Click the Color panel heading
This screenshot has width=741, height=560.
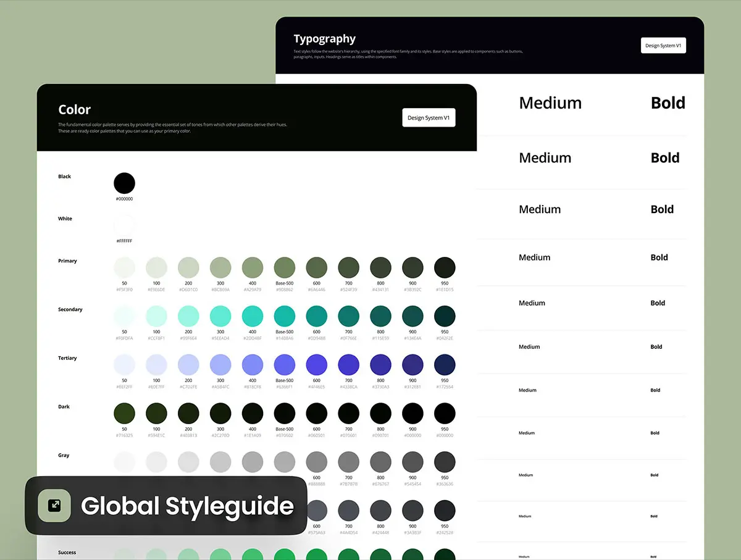pyautogui.click(x=75, y=110)
